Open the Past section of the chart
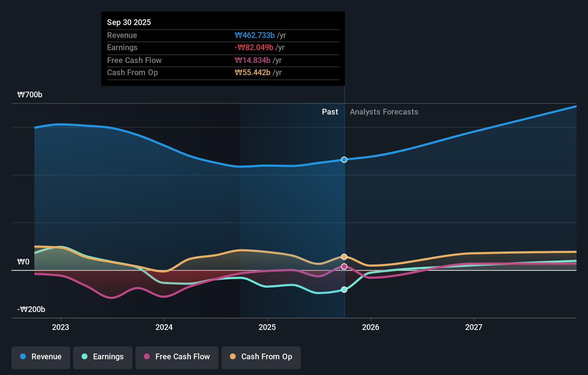This screenshot has height=375, width=588. (330, 112)
